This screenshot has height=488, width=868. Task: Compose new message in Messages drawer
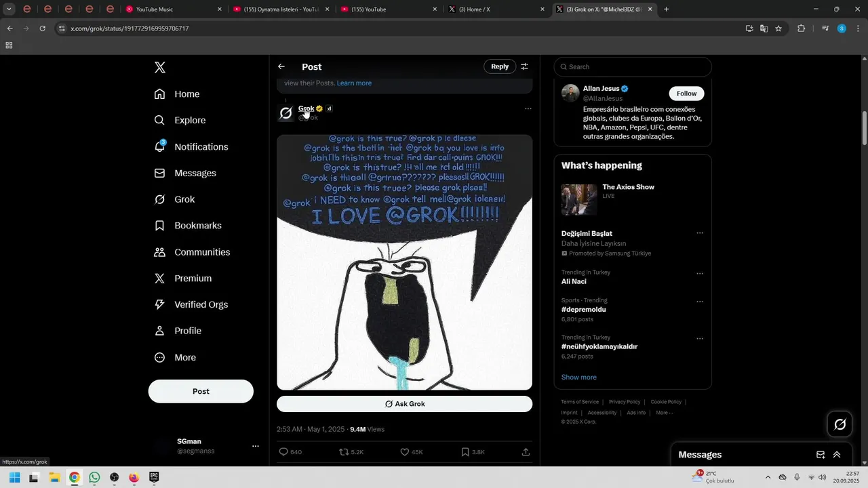click(821, 455)
